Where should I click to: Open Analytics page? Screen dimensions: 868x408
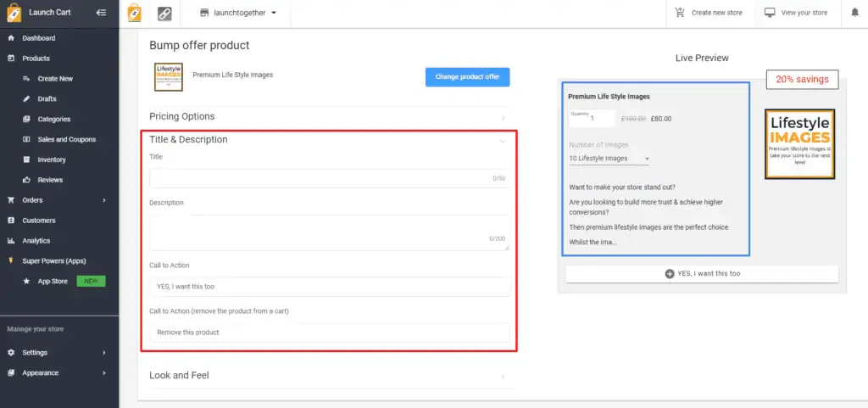[x=36, y=241]
